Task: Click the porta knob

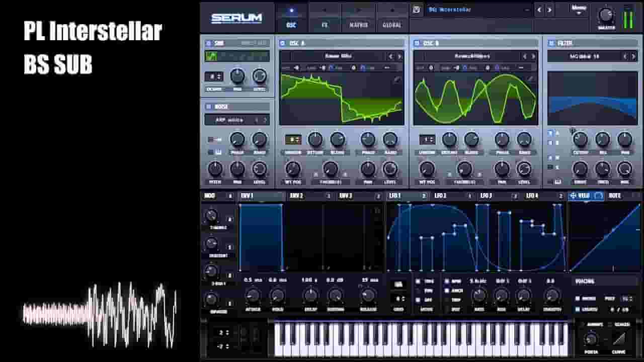Action: (x=591, y=339)
